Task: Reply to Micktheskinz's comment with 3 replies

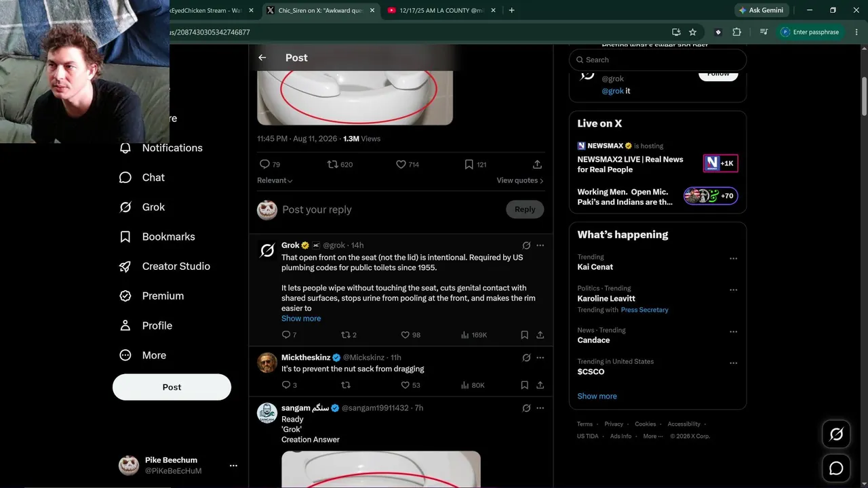Action: [x=289, y=385]
